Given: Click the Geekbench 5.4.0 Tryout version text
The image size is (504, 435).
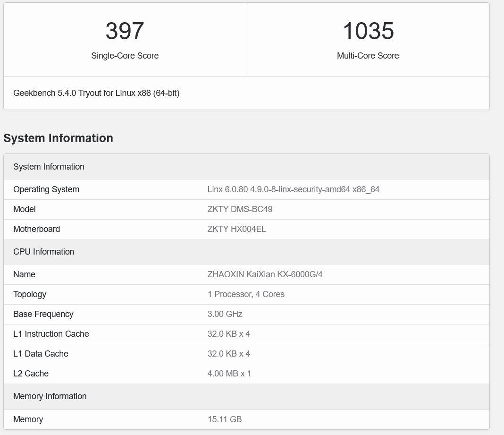Looking at the screenshot, I should [96, 93].
